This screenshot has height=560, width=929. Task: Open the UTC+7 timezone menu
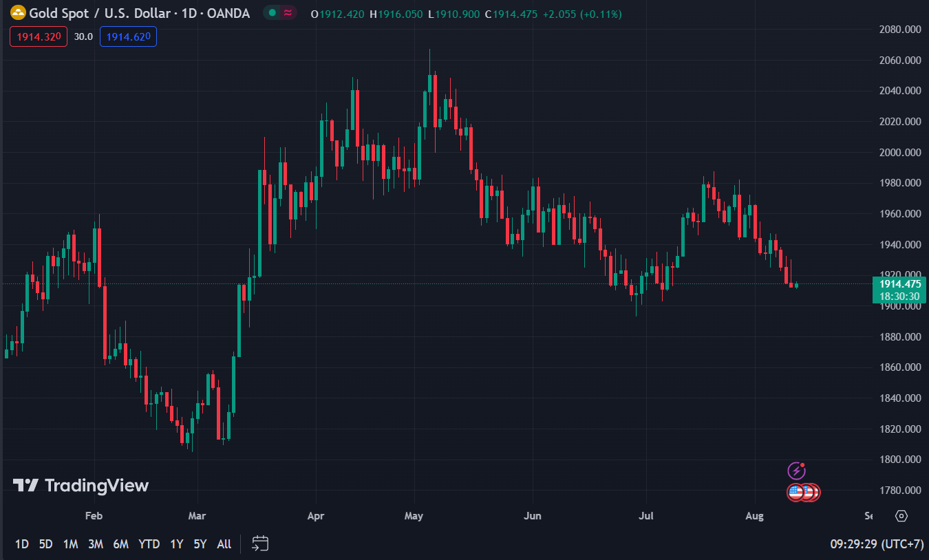coord(876,544)
